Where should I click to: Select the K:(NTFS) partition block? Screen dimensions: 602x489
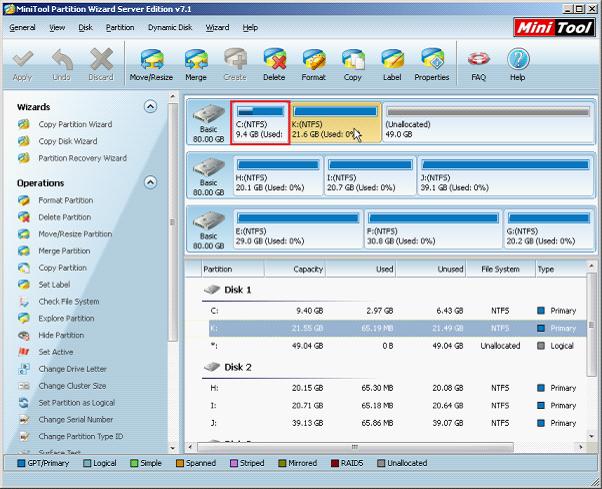tap(336, 122)
